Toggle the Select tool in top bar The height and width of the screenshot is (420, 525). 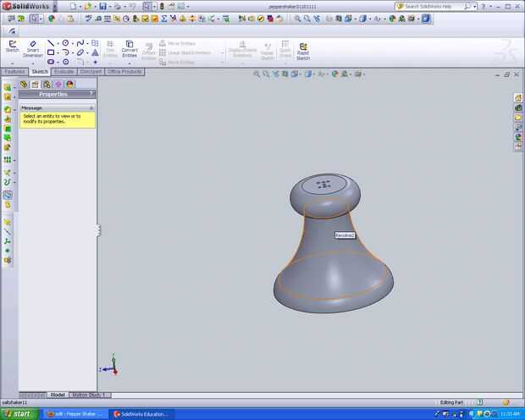(x=146, y=7)
